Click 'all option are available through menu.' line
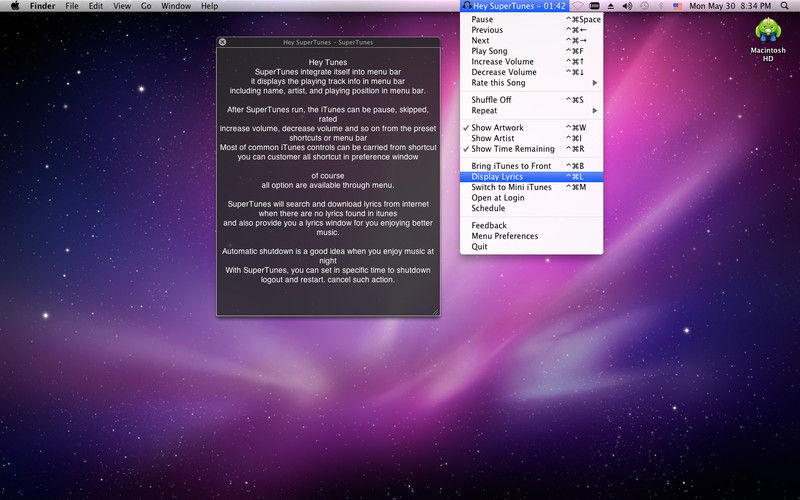Screen dimensions: 800x500 click(328, 185)
